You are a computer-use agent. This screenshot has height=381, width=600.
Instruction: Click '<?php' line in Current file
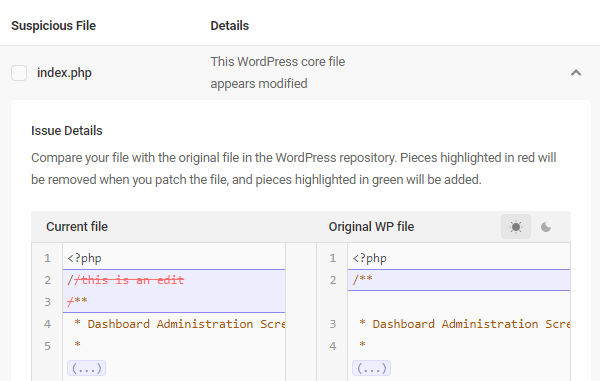tap(84, 258)
